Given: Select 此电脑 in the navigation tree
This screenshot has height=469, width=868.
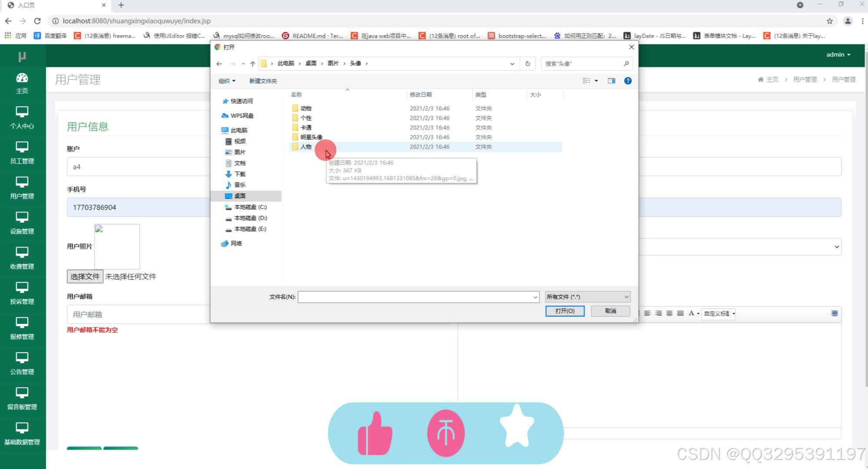Looking at the screenshot, I should 234,130.
